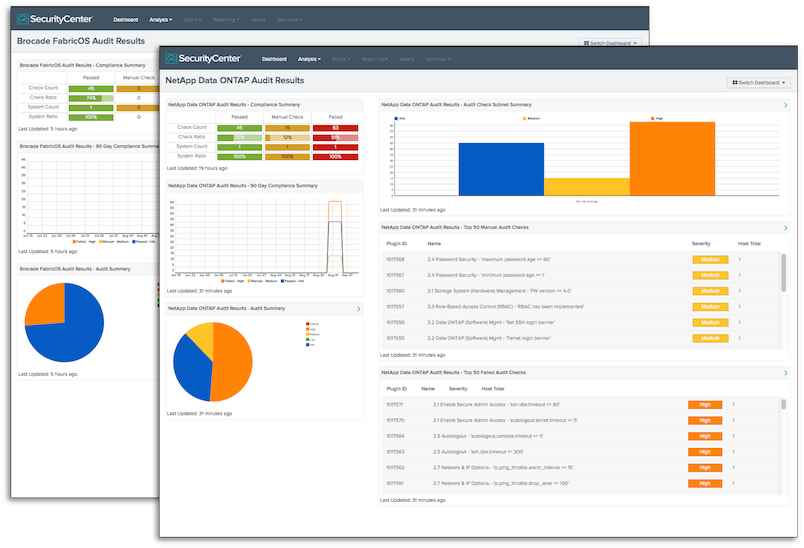The height and width of the screenshot is (548, 804).
Task: Expand NetApp Audit Summary chevron arrow
Action: [358, 309]
